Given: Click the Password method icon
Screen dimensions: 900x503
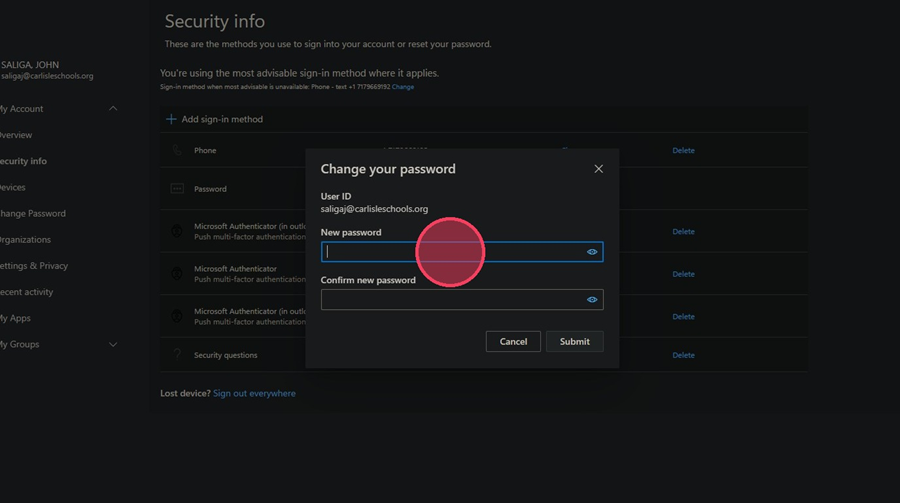Looking at the screenshot, I should 177,189.
